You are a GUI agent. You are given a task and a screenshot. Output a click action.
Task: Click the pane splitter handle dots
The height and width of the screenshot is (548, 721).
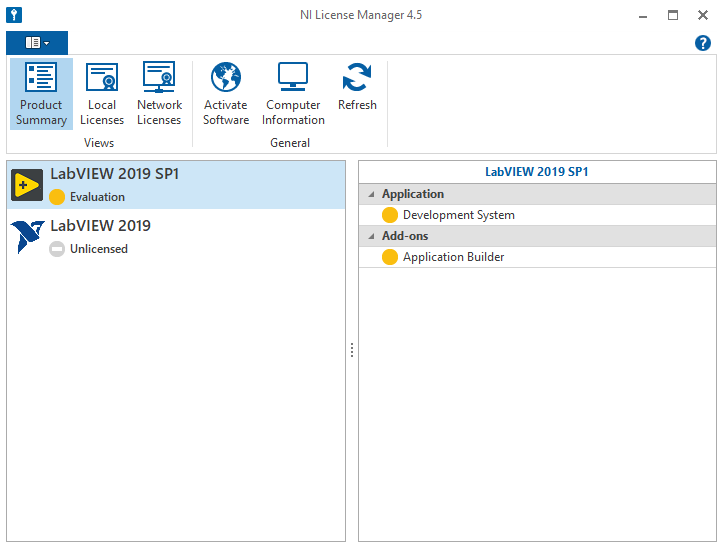[352, 350]
